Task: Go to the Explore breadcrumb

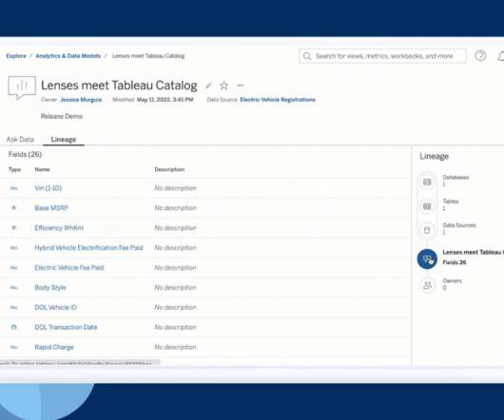Action: [x=16, y=56]
